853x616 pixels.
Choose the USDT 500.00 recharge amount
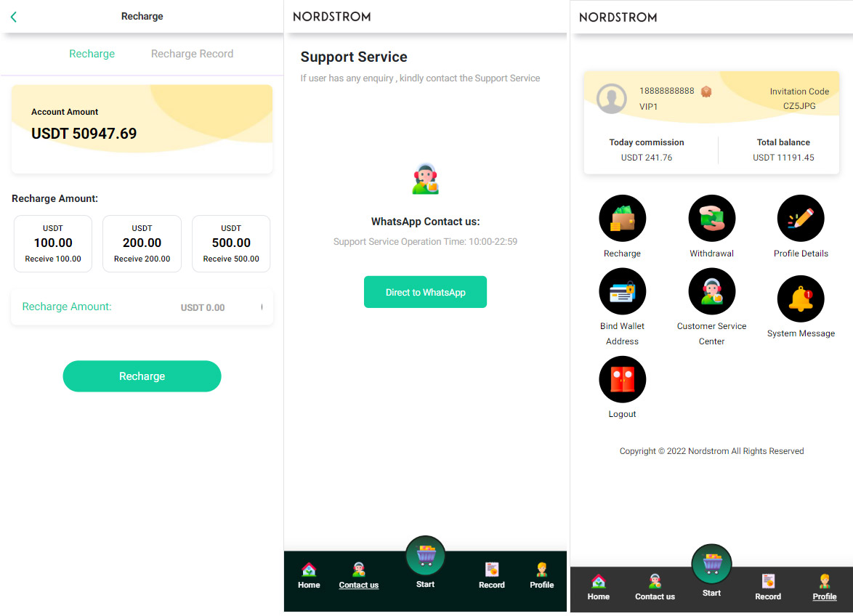[x=231, y=243]
